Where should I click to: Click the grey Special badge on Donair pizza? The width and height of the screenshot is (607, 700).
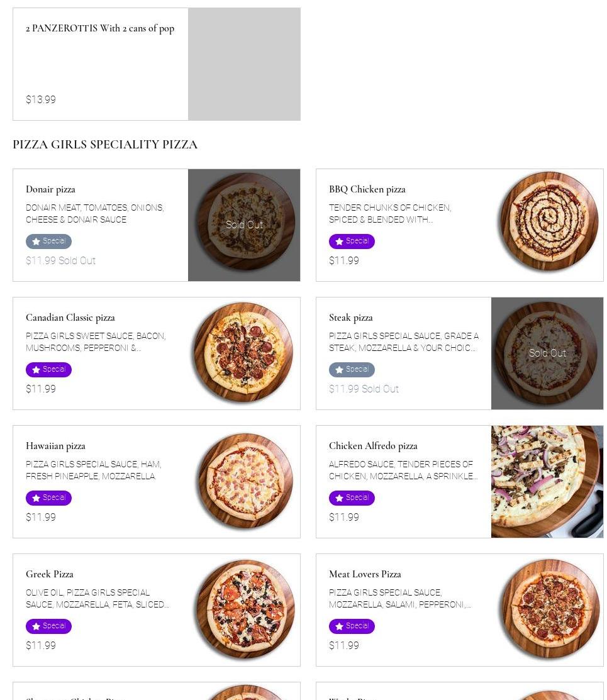[x=48, y=242]
